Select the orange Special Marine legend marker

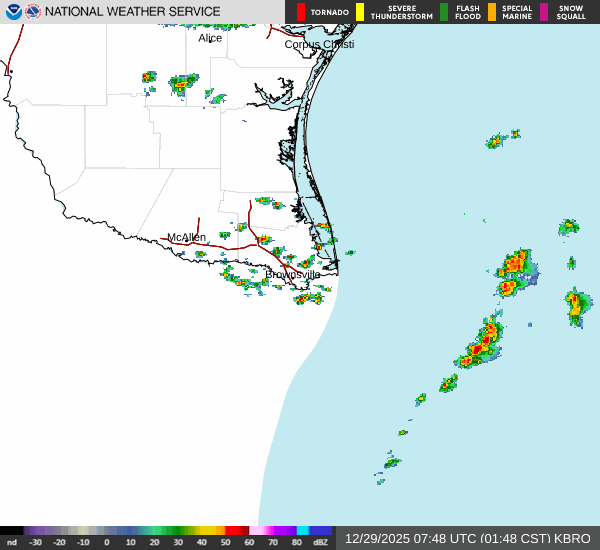(492, 12)
